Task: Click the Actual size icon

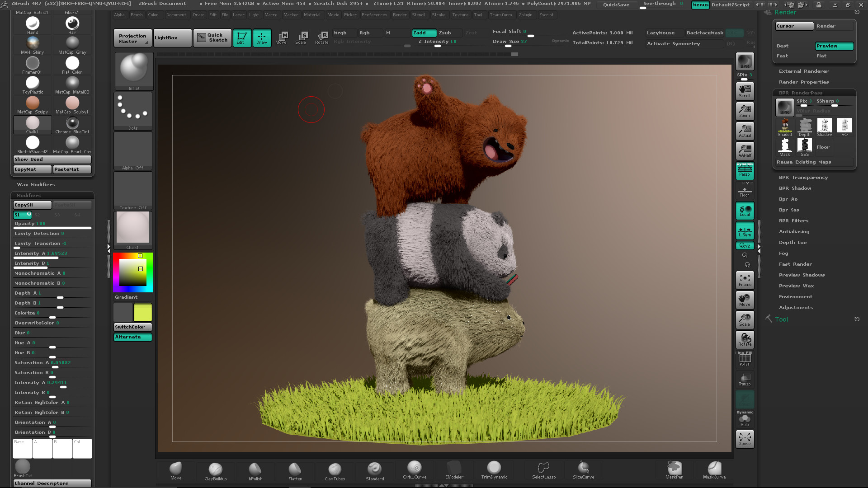Action: pos(745,131)
